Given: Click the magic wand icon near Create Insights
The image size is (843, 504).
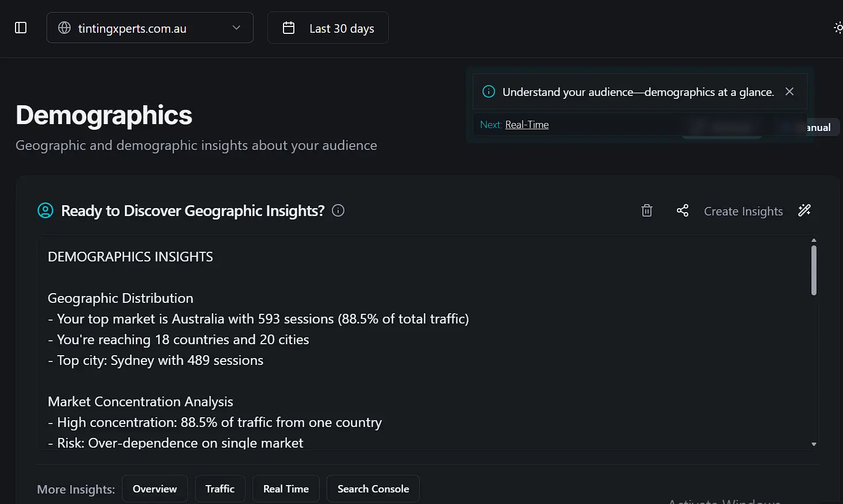Looking at the screenshot, I should point(804,210).
